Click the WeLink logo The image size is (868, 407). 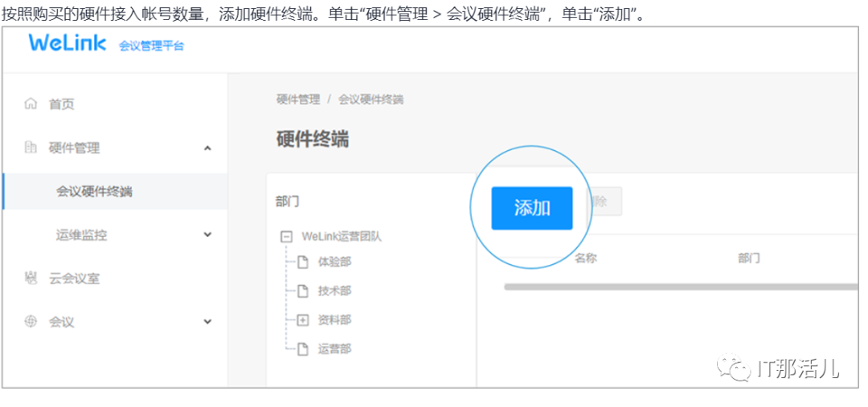tap(67, 43)
